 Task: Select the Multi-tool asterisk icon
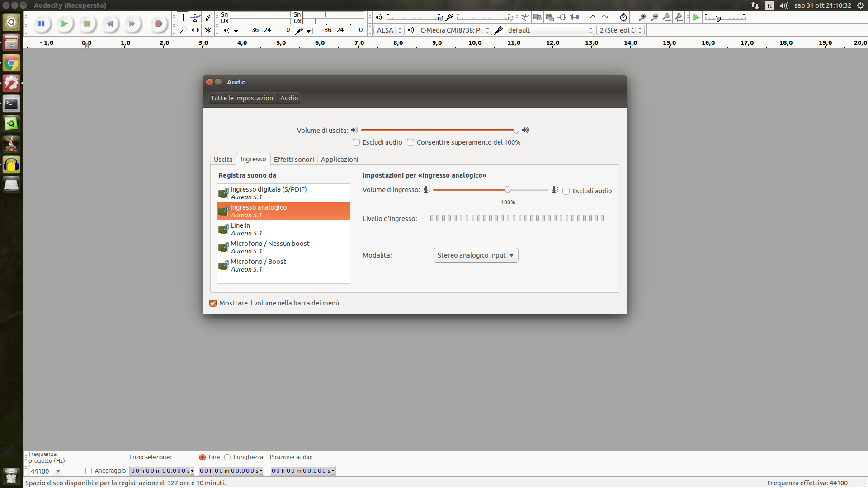pos(208,30)
